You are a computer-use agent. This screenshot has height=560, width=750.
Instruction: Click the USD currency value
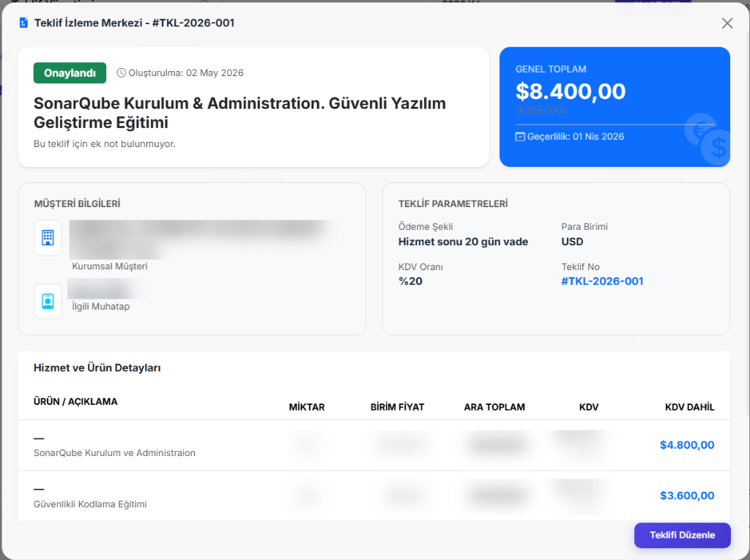[572, 242]
